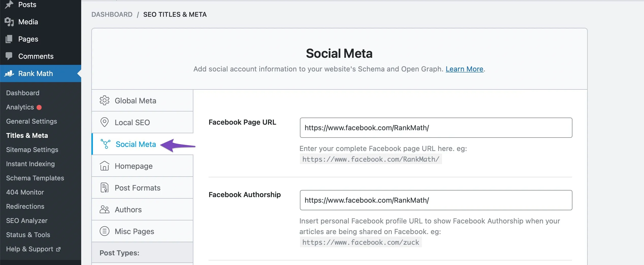Focus the Facebook Authorship input field
This screenshot has width=644, height=265.
coord(436,200)
